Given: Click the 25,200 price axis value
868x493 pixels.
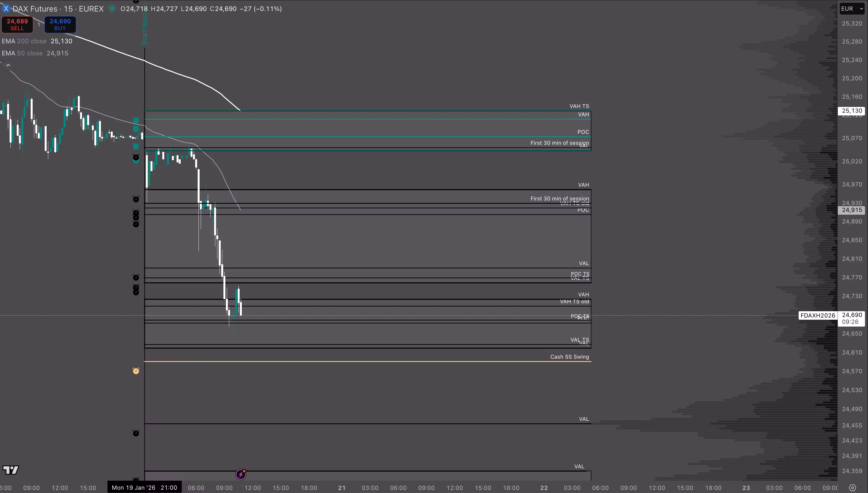Looking at the screenshot, I should point(852,78).
